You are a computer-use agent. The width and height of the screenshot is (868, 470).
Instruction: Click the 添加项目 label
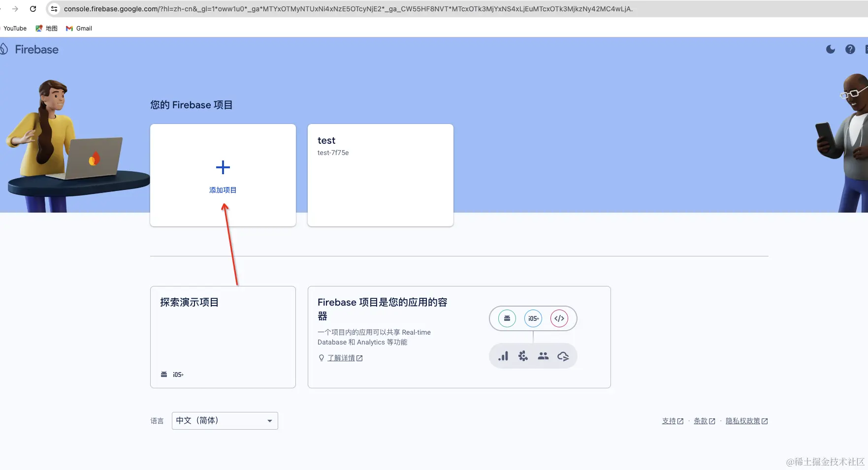(223, 190)
